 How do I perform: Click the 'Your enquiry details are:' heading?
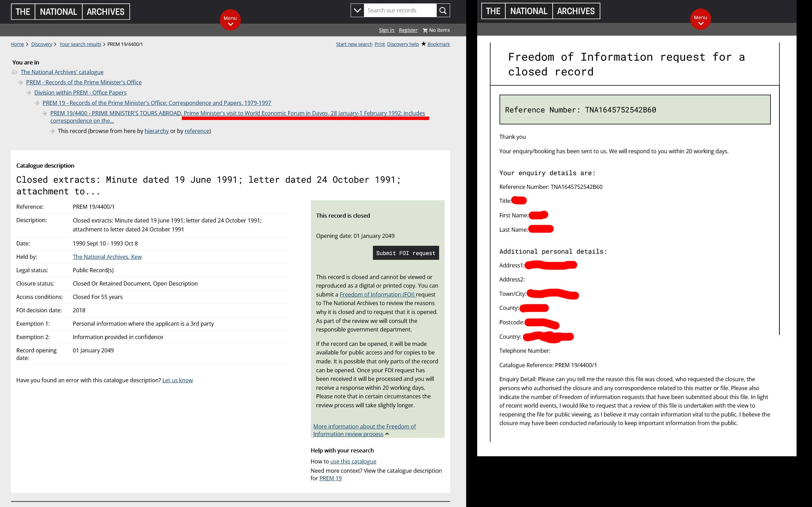tap(547, 173)
